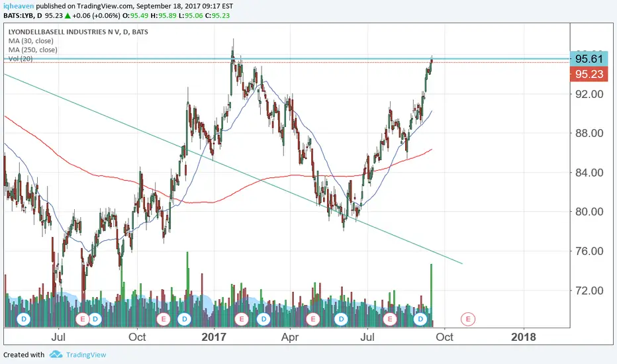The height and width of the screenshot is (364, 617).
Task: Click the 80.00 price axis label
Action: 589,212
